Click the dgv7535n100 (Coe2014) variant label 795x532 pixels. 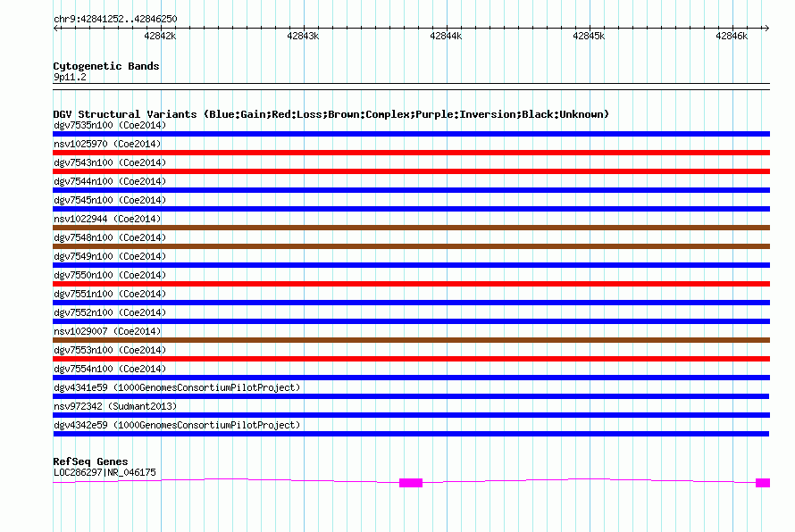coord(110,125)
